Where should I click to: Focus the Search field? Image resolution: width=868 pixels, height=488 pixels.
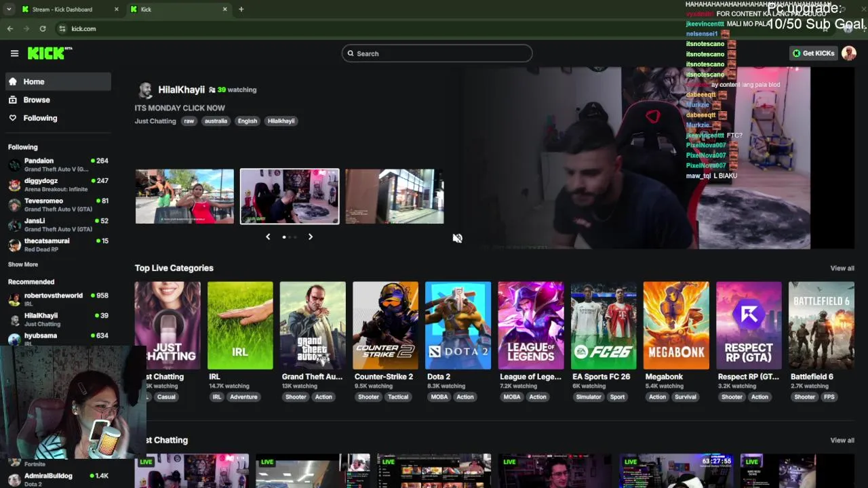[437, 54]
